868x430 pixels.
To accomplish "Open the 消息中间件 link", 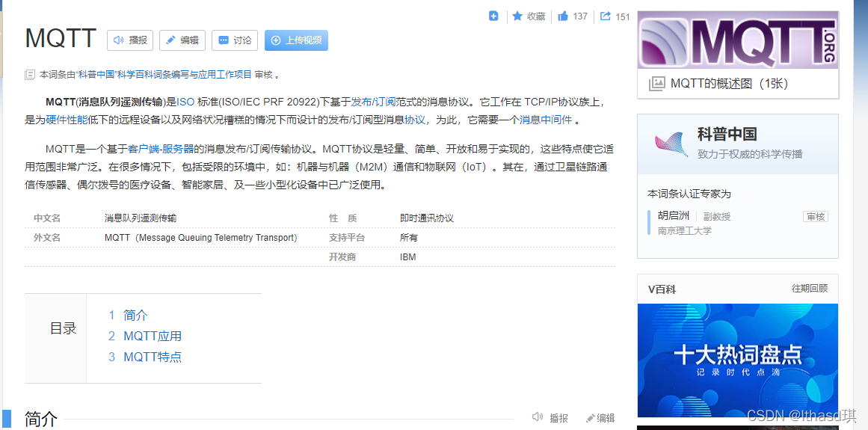I will point(545,120).
